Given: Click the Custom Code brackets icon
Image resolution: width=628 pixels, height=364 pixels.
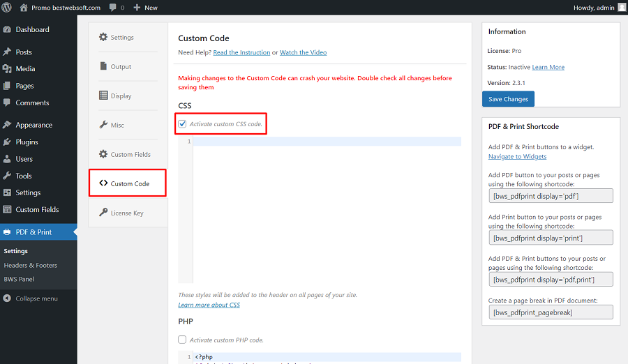Looking at the screenshot, I should [x=103, y=183].
